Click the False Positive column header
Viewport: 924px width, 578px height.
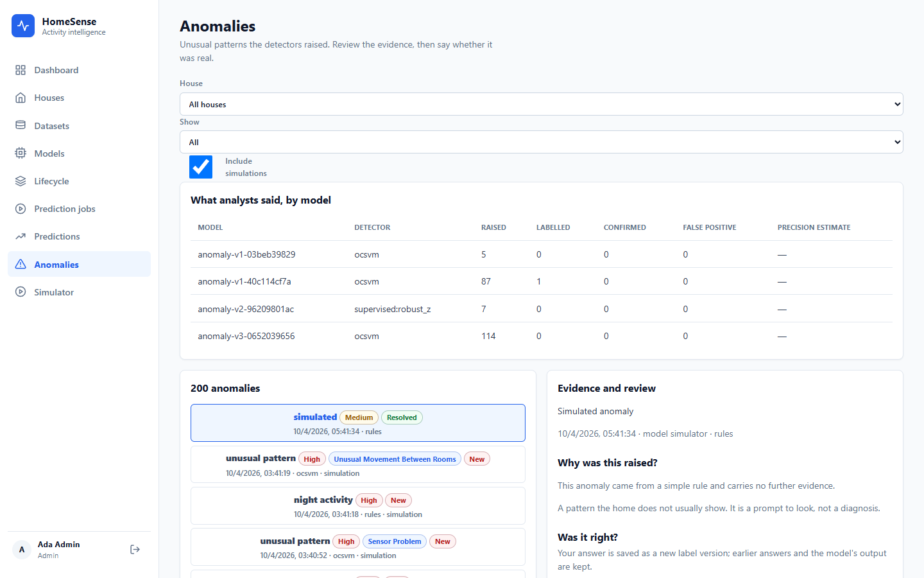710,227
